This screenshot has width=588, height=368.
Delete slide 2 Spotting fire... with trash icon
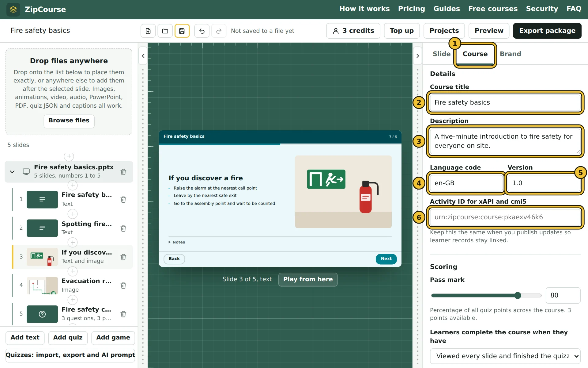123,228
